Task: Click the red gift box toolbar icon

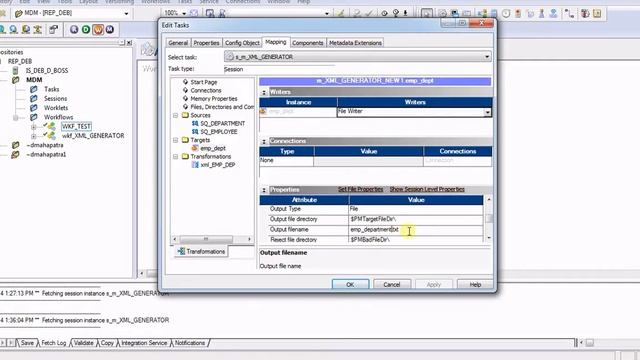Action: 585,13
